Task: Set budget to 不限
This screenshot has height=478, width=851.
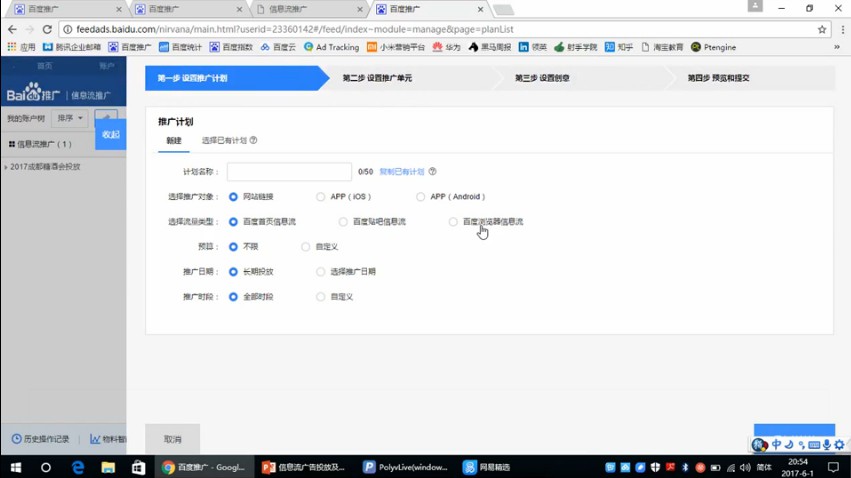Action: (233, 246)
